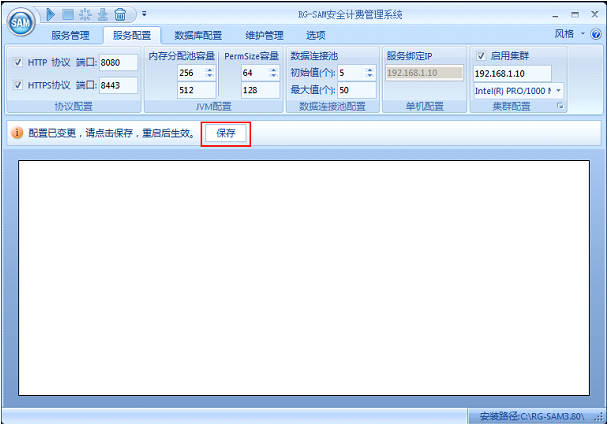The height and width of the screenshot is (424, 607).
Task: Click the 安装路径 status bar text
Action: point(532,416)
